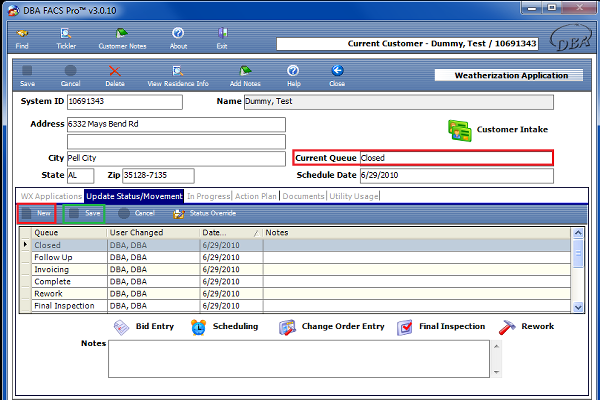The height and width of the screenshot is (400, 600).
Task: Click the Schedule Date field
Action: click(x=457, y=176)
